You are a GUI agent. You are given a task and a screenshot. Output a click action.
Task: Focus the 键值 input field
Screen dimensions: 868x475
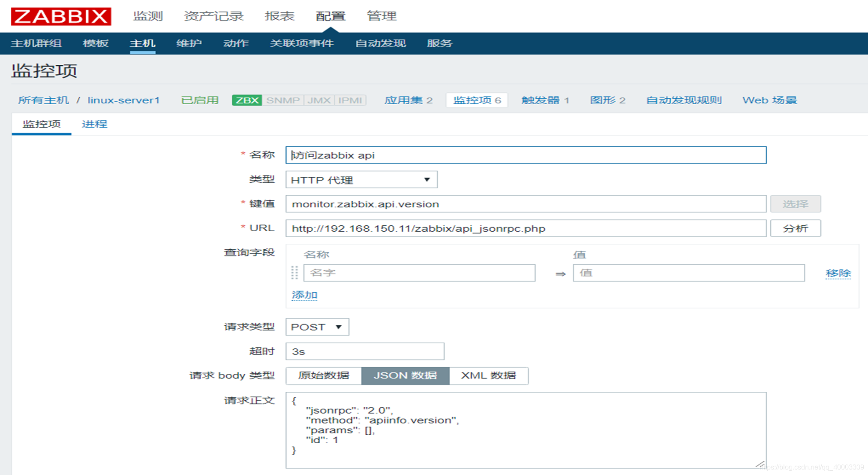click(x=526, y=204)
